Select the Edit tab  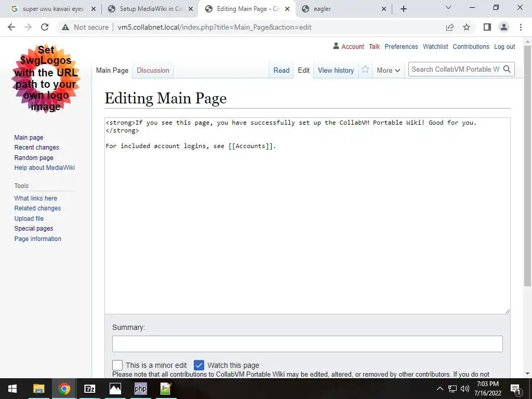(x=303, y=70)
